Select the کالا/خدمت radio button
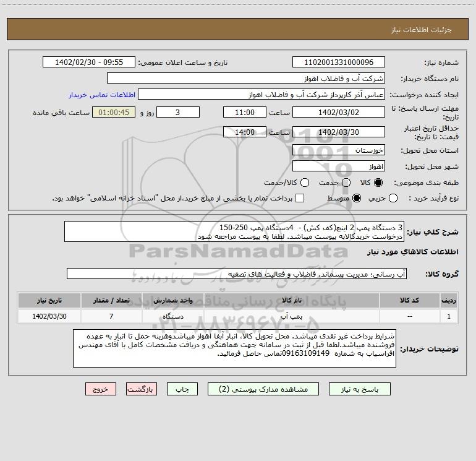This screenshot has width=476, height=461. [x=305, y=183]
